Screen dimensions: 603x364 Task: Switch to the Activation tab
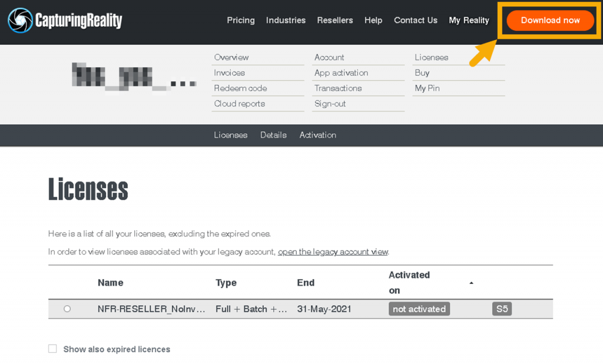tap(317, 135)
